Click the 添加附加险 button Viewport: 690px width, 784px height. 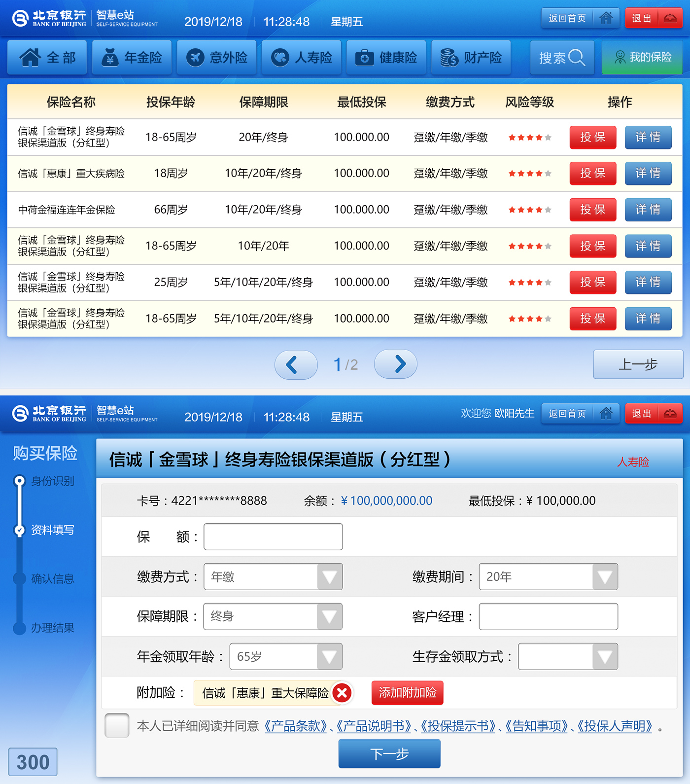coord(408,693)
